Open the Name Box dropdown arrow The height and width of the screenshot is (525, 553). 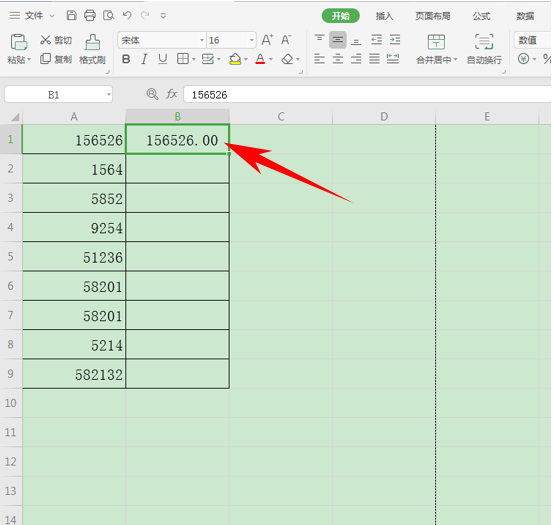109,94
